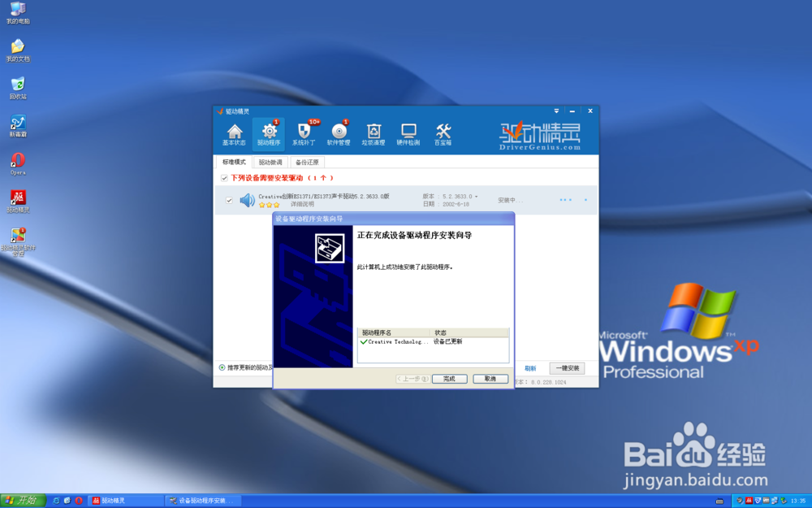
Task: Click the driver star rating
Action: click(270, 205)
